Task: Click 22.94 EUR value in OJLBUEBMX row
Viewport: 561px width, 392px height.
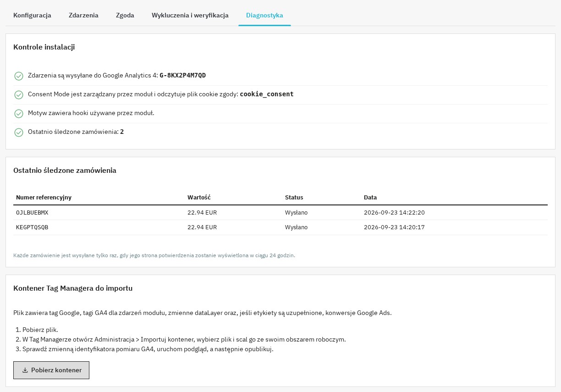Action: pyautogui.click(x=202, y=213)
